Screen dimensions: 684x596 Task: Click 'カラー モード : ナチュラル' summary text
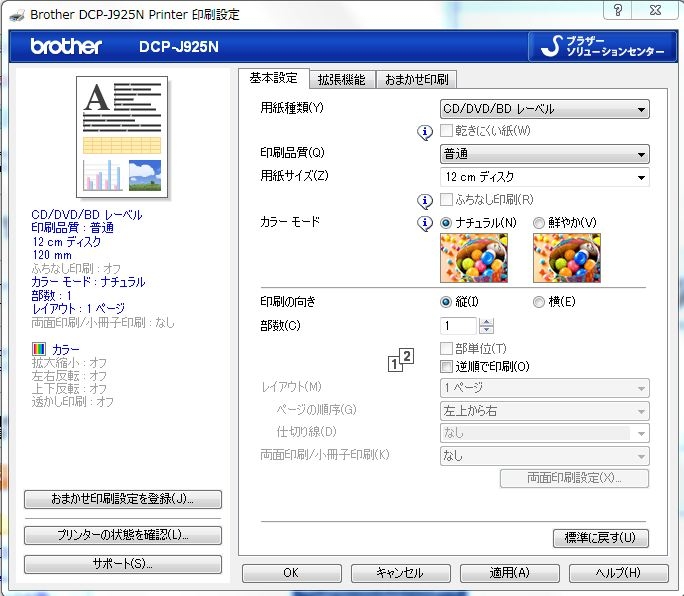click(88, 282)
